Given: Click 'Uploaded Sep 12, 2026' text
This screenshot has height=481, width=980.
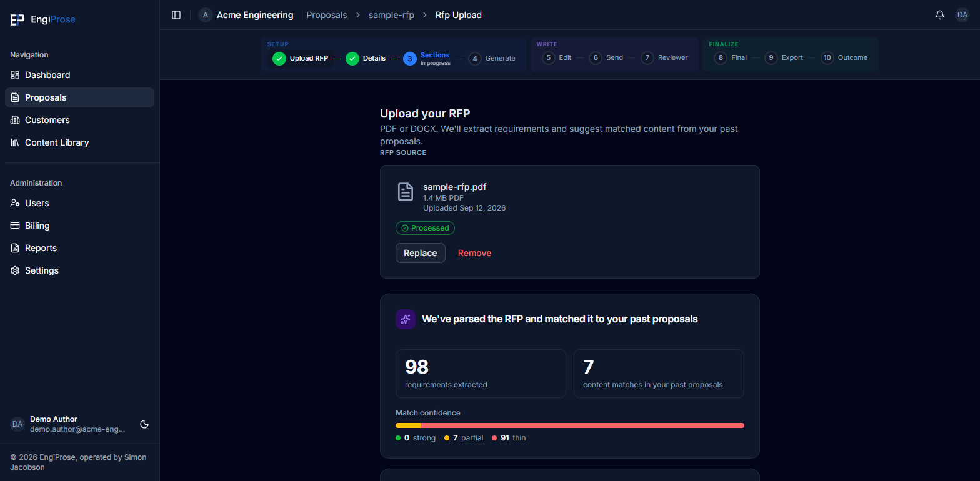Looking at the screenshot, I should tap(464, 208).
